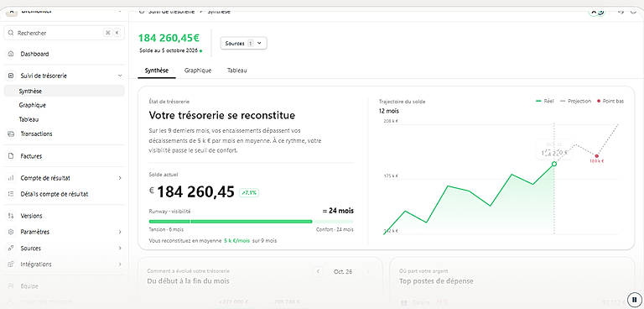Viewport: 644px width, 309px height.
Task: Open the Versions page
Action: (31, 216)
